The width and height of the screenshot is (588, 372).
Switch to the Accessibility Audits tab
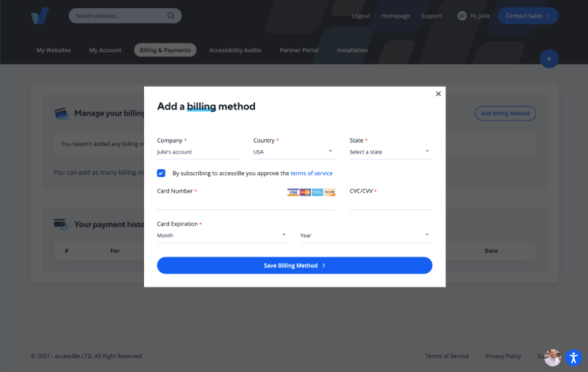235,50
